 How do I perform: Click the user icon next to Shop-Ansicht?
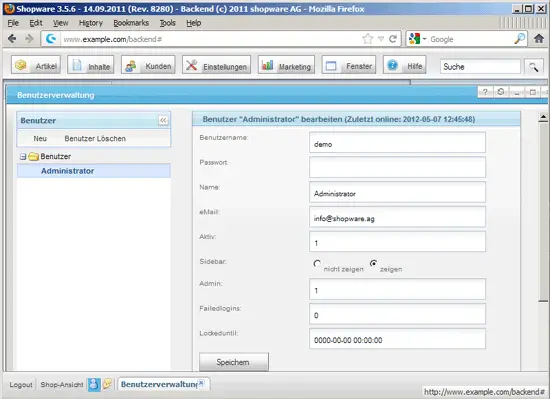click(x=94, y=384)
